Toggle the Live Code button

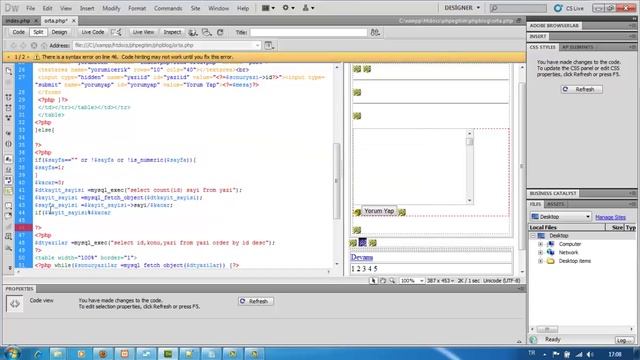(x=93, y=32)
